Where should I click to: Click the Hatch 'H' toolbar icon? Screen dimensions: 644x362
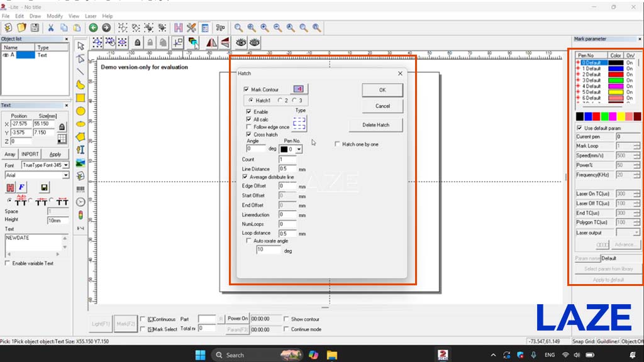click(178, 28)
